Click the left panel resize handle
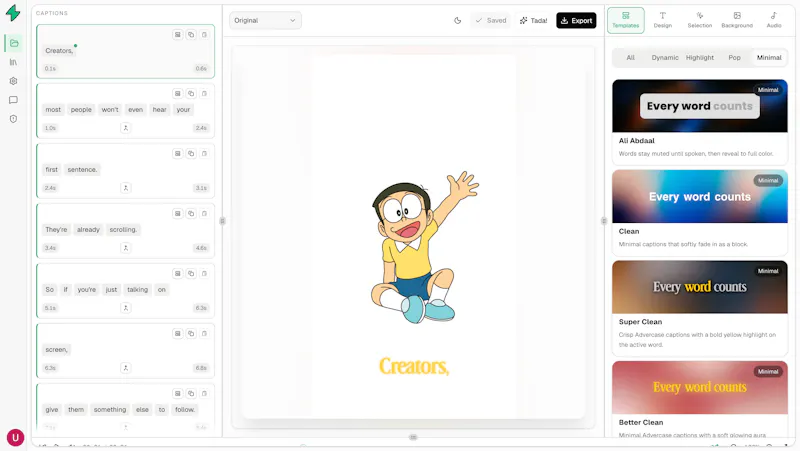Image resolution: width=800 pixels, height=451 pixels. 222,221
